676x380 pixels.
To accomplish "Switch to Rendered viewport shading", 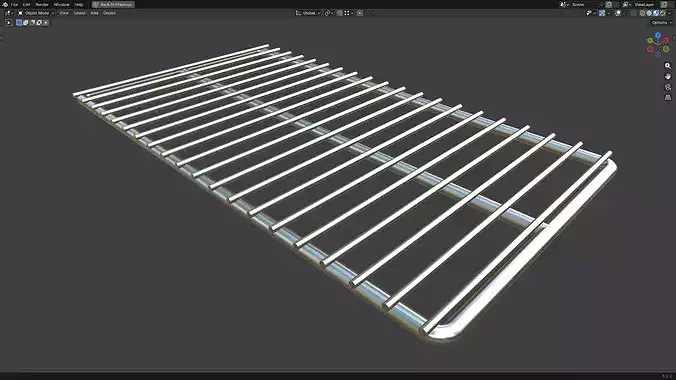I will (663, 13).
